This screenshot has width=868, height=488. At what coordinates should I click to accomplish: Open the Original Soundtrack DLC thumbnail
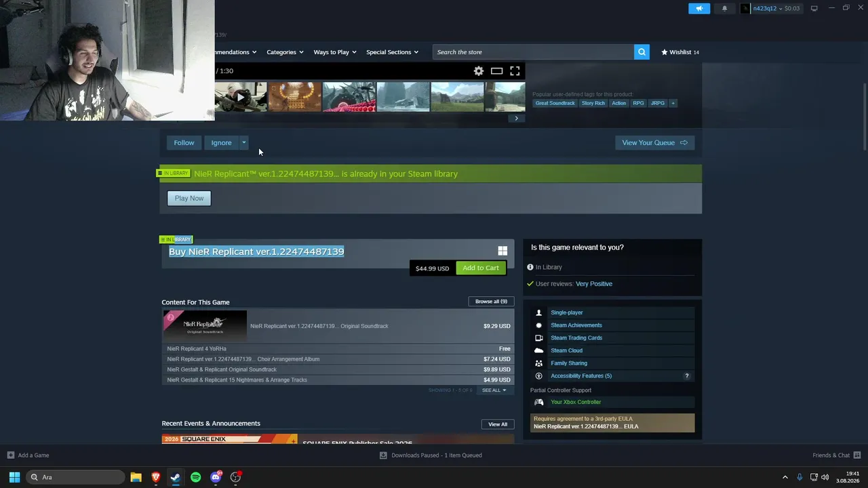pyautogui.click(x=205, y=325)
